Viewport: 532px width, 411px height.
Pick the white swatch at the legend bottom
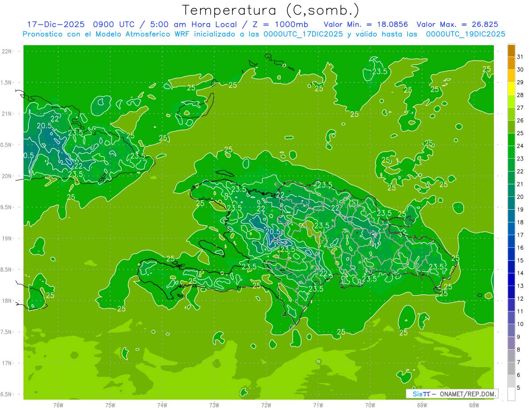coord(511,394)
